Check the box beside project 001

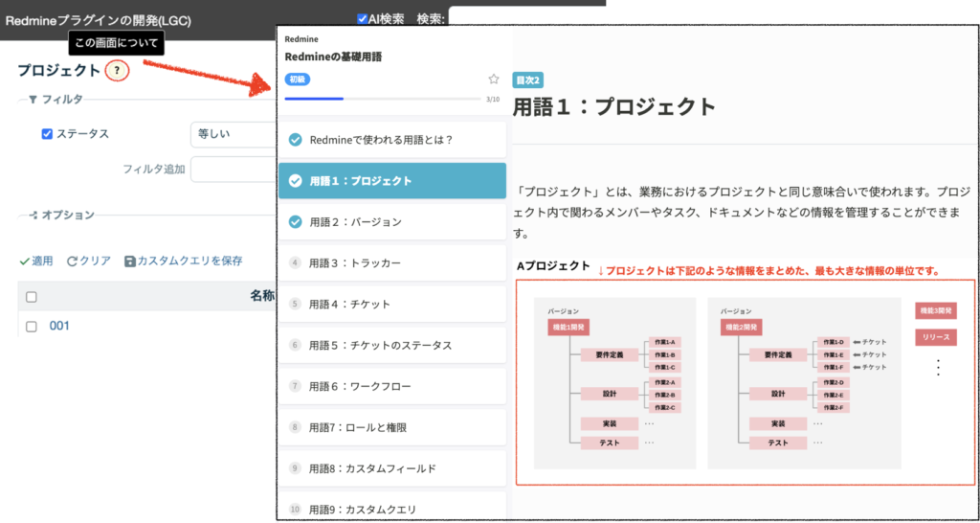[32, 326]
